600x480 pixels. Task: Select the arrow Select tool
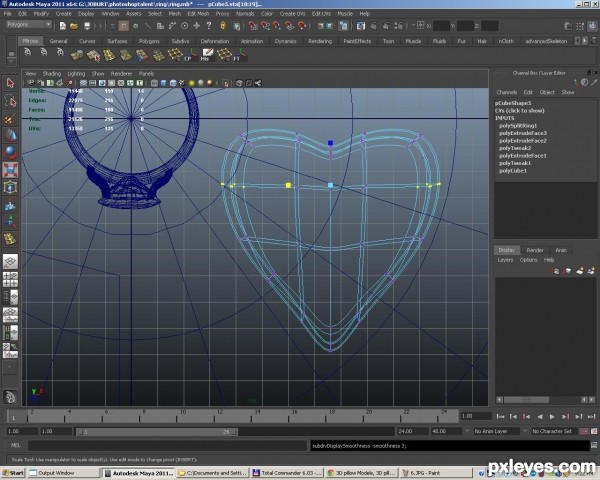10,83
